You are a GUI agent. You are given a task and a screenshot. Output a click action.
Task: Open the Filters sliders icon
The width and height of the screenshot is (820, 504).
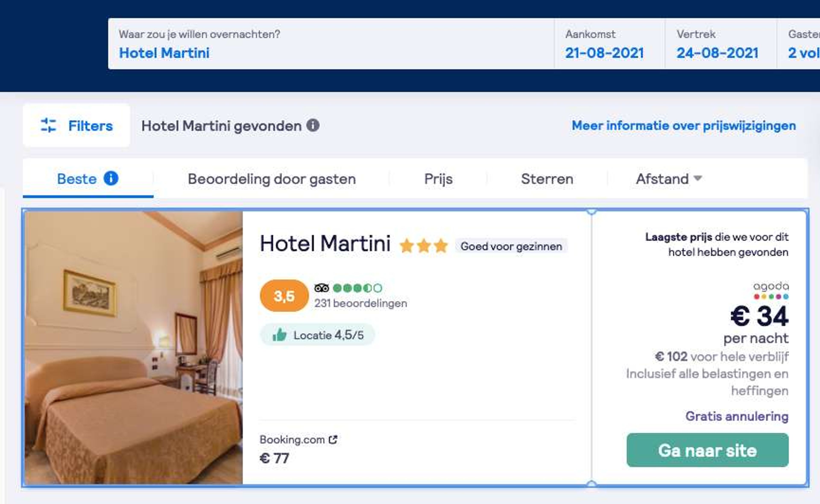click(48, 125)
